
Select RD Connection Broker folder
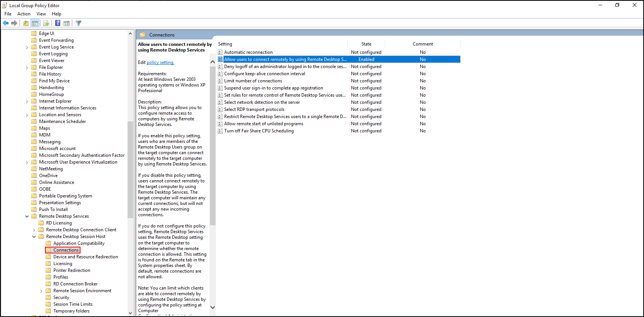(x=75, y=284)
